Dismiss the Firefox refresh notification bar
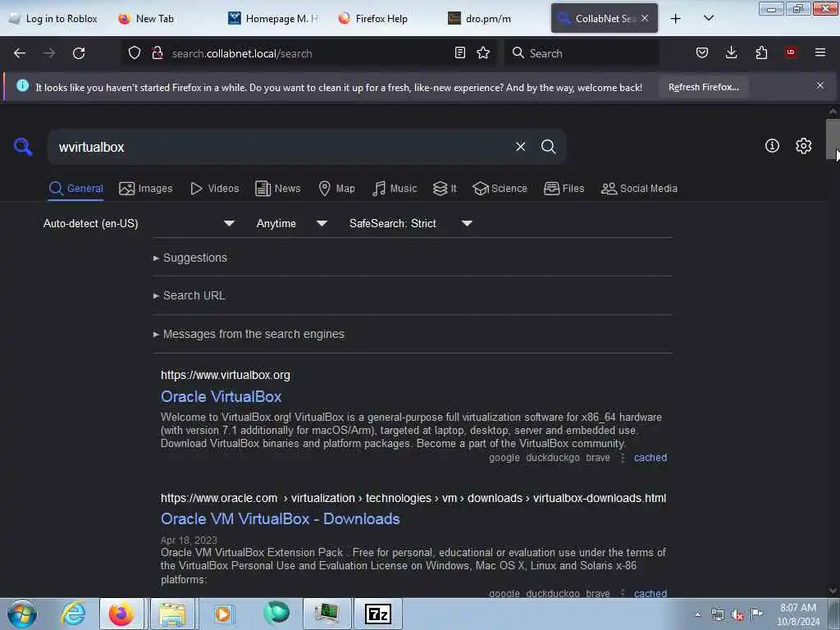840x630 pixels. click(x=820, y=85)
